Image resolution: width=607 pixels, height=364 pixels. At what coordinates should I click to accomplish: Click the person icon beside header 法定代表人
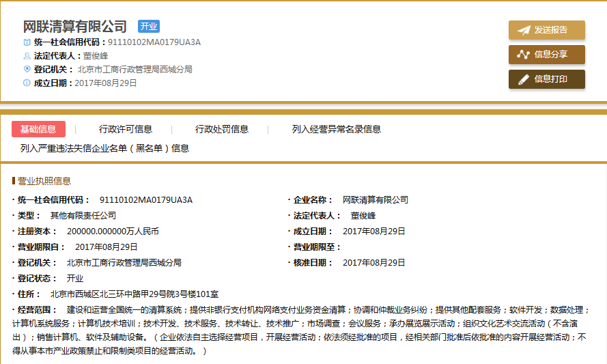27,56
